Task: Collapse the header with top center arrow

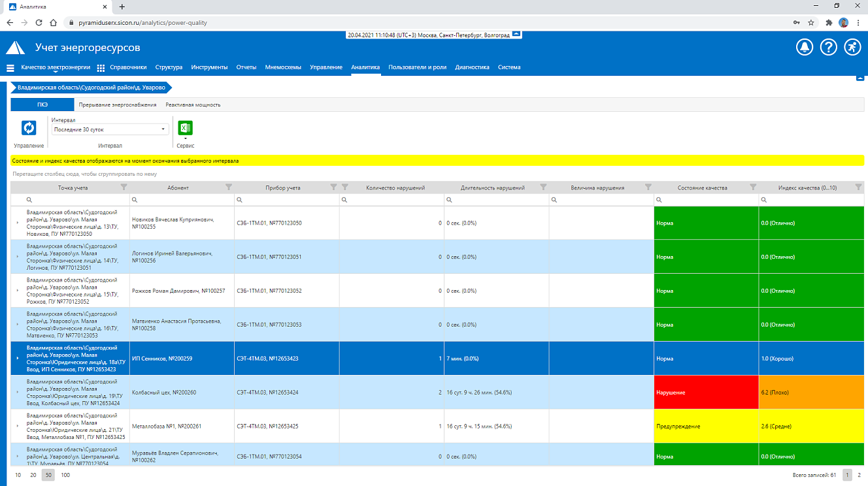Action: 516,33
